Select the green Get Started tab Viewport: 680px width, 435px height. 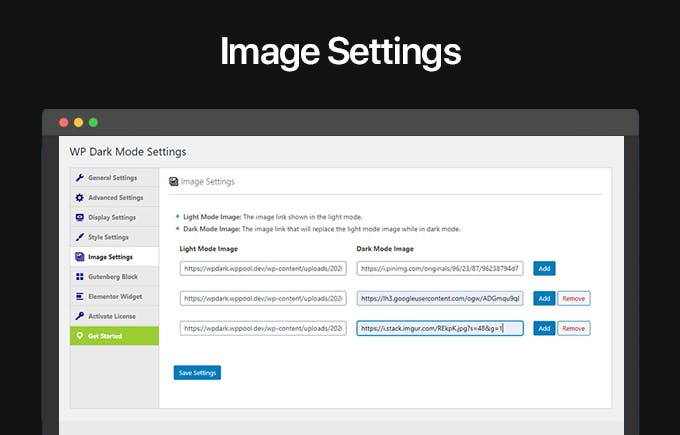point(114,336)
